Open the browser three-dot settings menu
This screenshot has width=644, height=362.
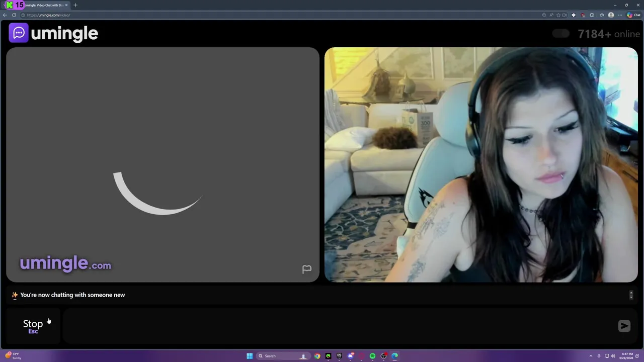point(620,15)
